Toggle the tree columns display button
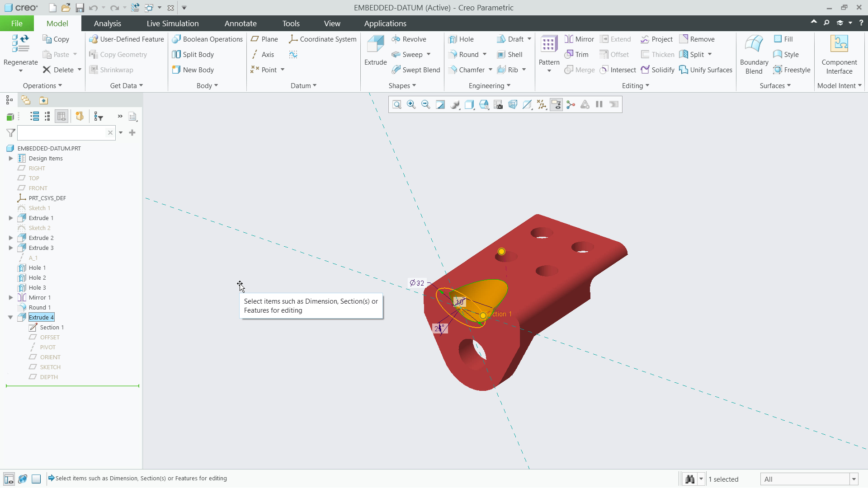Screen dimensions: 868x488 point(61,117)
